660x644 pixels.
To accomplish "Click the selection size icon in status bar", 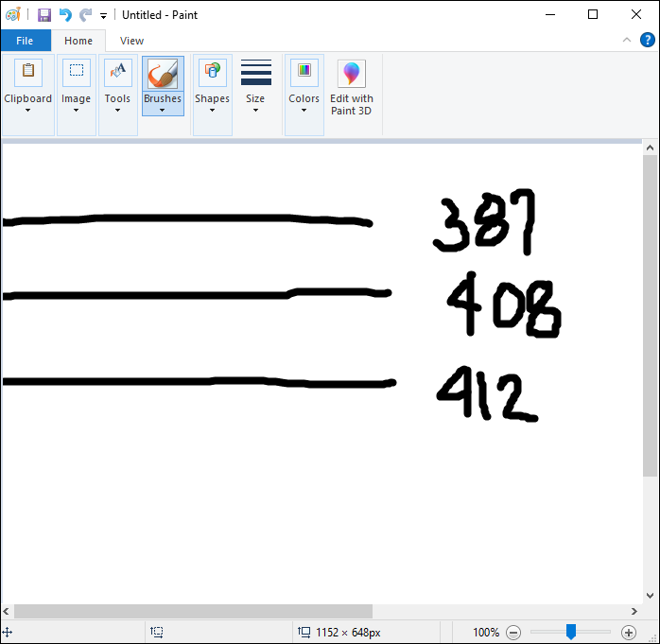I will tap(157, 633).
